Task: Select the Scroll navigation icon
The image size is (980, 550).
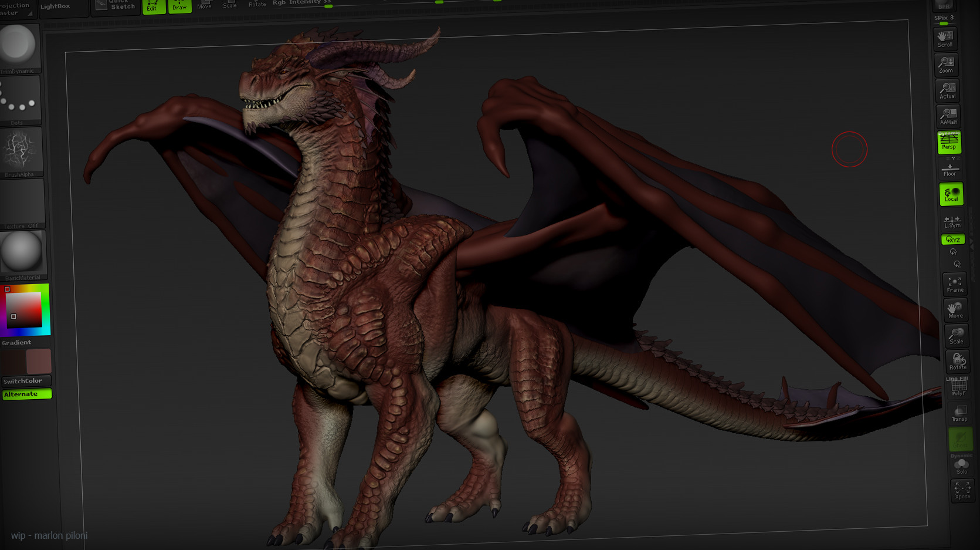Action: 945,38
